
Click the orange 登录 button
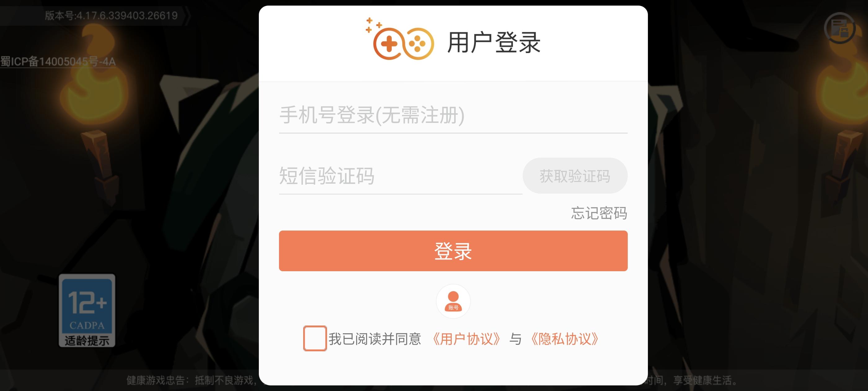tap(453, 251)
